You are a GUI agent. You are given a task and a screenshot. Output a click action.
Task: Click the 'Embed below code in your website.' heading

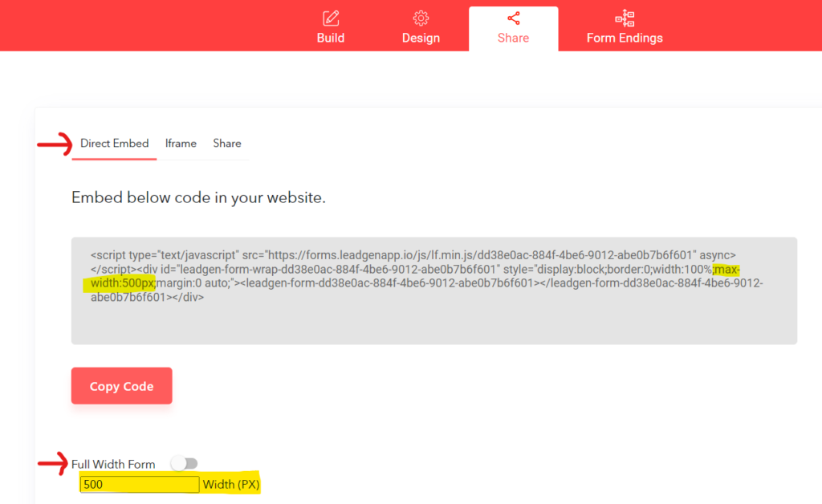(198, 197)
